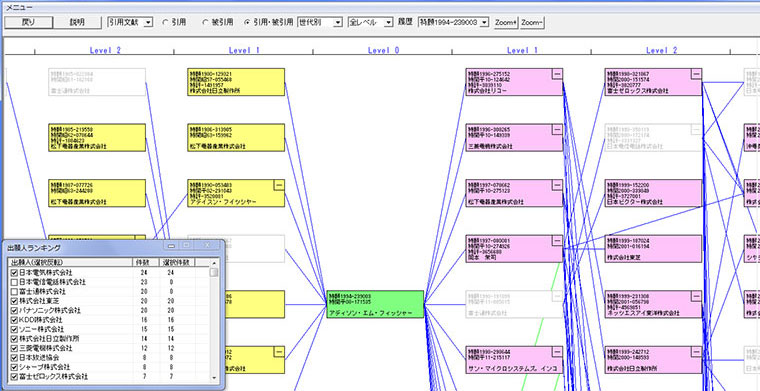
Task: Click the ranking list scrollbar down arrow
Action: (214, 377)
